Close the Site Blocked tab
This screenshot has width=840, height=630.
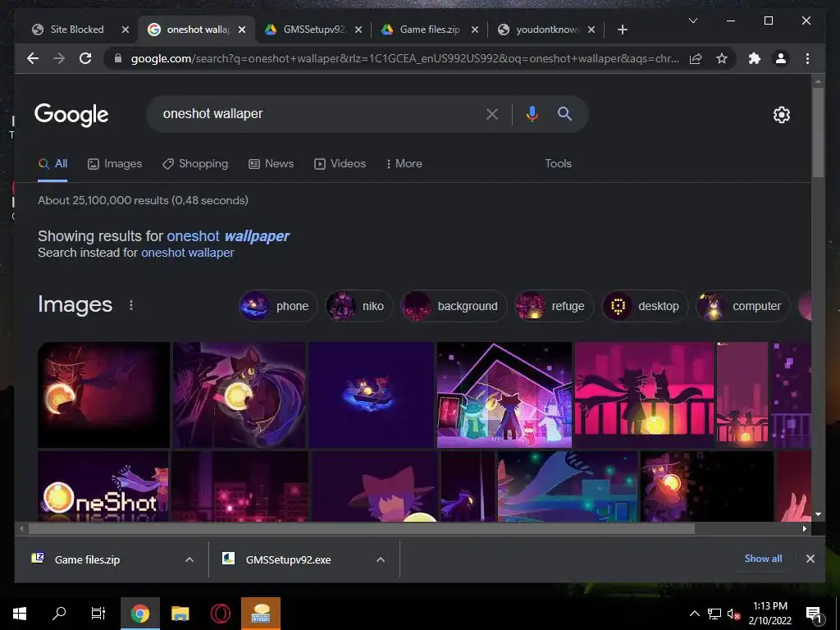click(126, 30)
